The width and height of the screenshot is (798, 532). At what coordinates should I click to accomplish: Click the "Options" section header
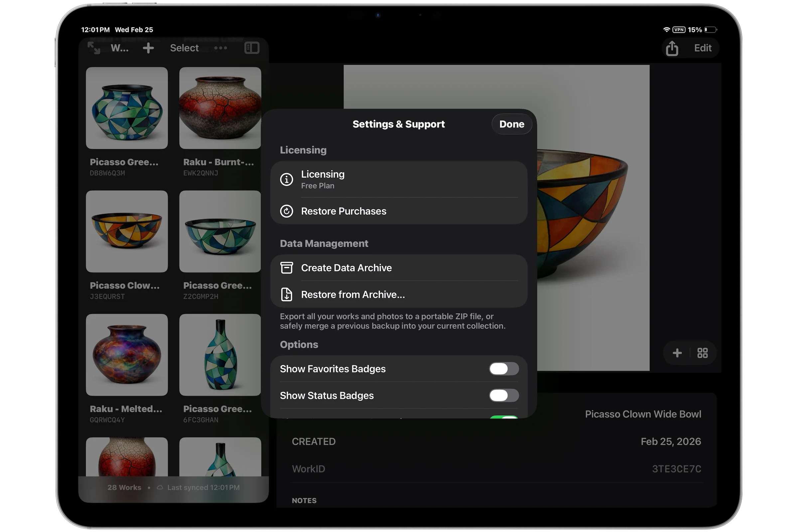click(299, 345)
